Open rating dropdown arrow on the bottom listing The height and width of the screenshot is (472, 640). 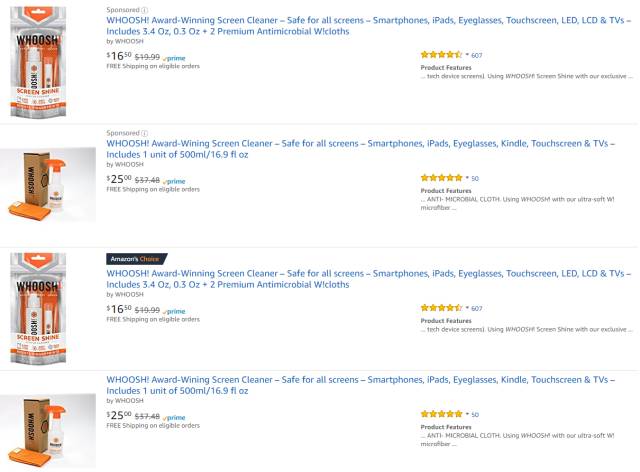pos(466,414)
